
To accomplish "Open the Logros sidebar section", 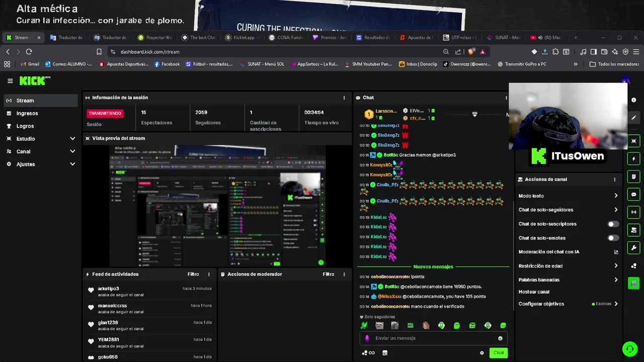I will (40, 126).
